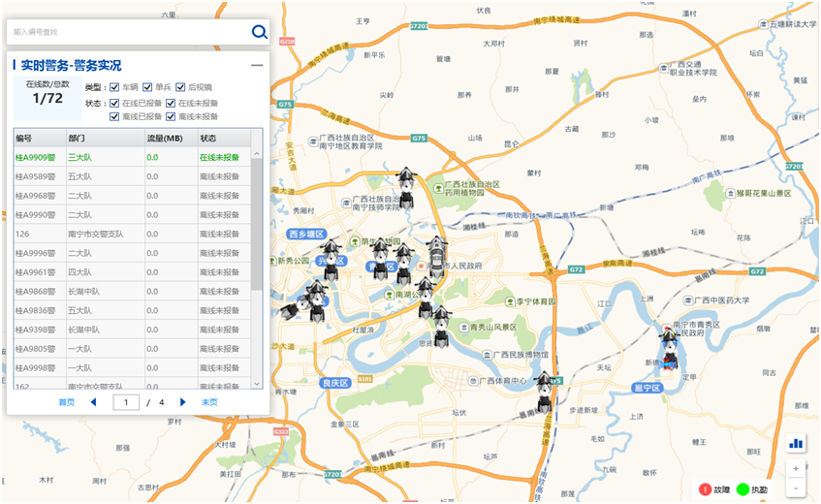821x504 pixels.
Task: Open the bar chart statistics button
Action: click(x=797, y=443)
